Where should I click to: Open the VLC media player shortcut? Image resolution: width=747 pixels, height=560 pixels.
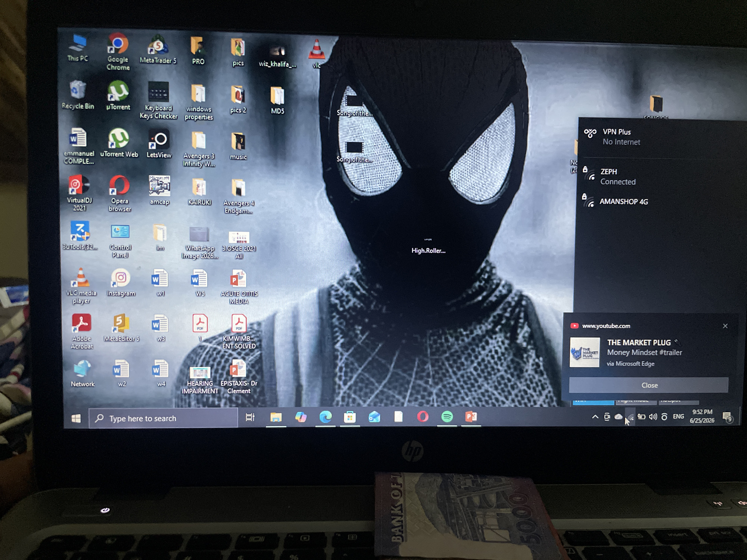coord(81,286)
